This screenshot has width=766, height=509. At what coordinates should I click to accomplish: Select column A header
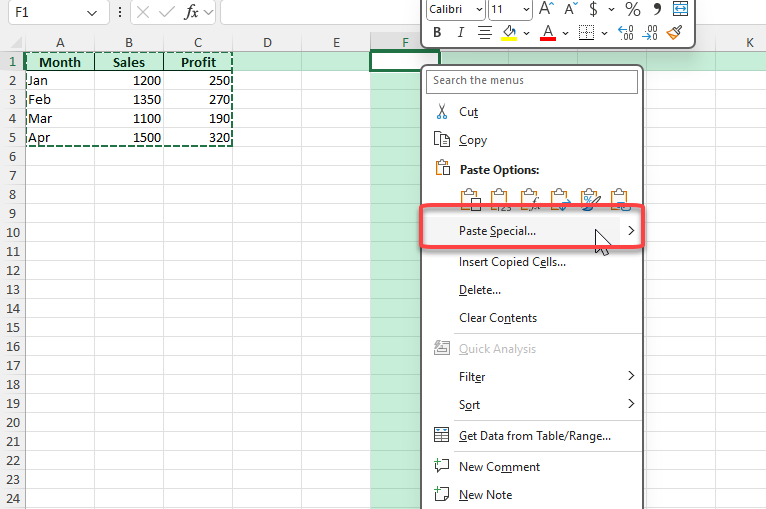60,42
